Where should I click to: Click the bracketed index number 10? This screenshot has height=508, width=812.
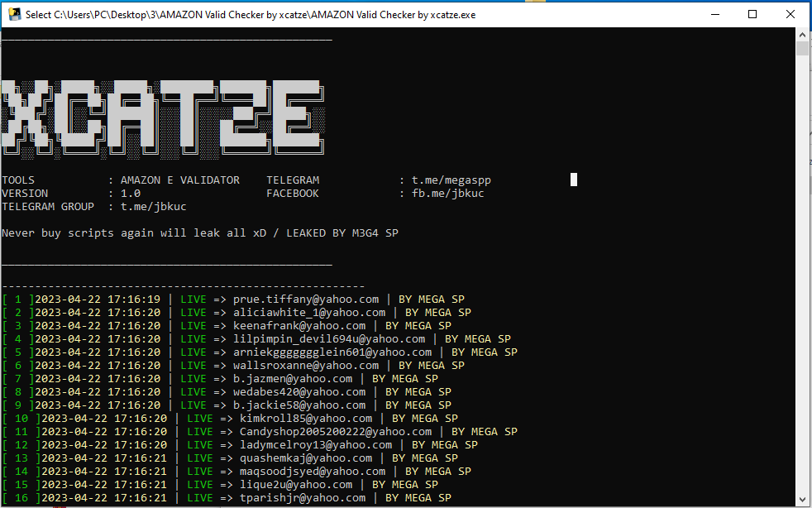click(21, 419)
